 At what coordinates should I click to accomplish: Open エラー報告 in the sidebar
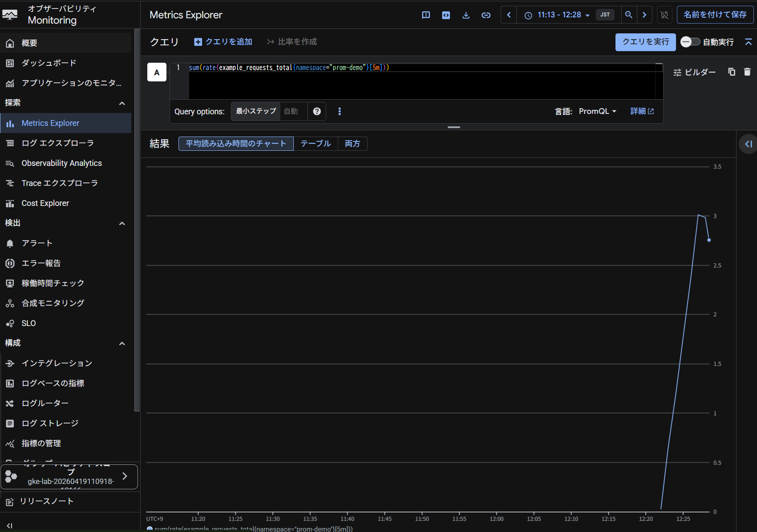(66, 263)
